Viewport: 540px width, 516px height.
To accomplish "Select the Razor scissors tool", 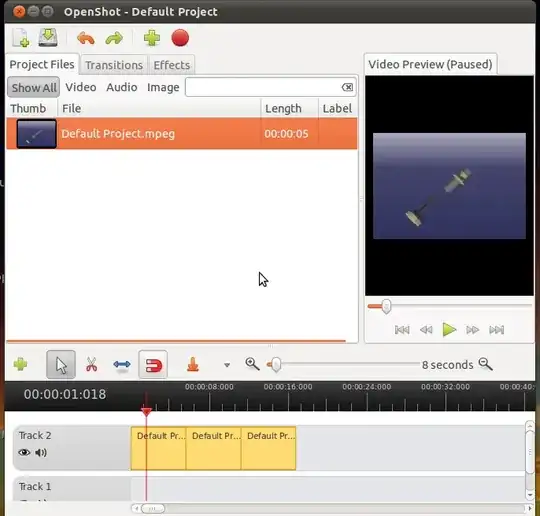I will (91, 364).
